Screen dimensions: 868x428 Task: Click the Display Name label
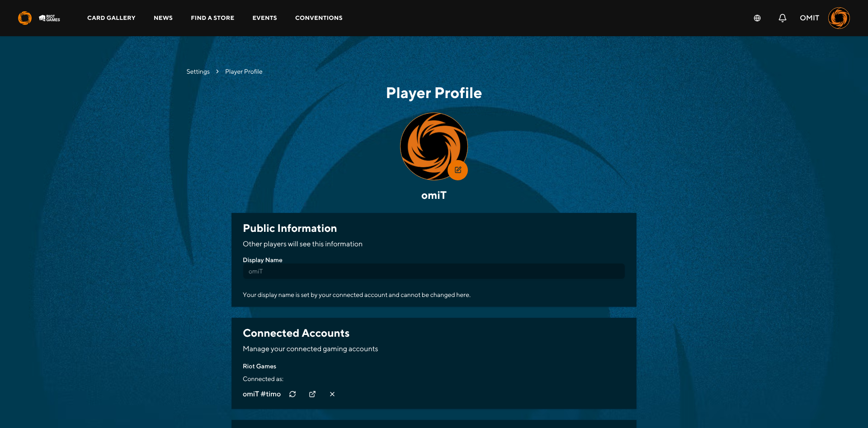tap(263, 260)
